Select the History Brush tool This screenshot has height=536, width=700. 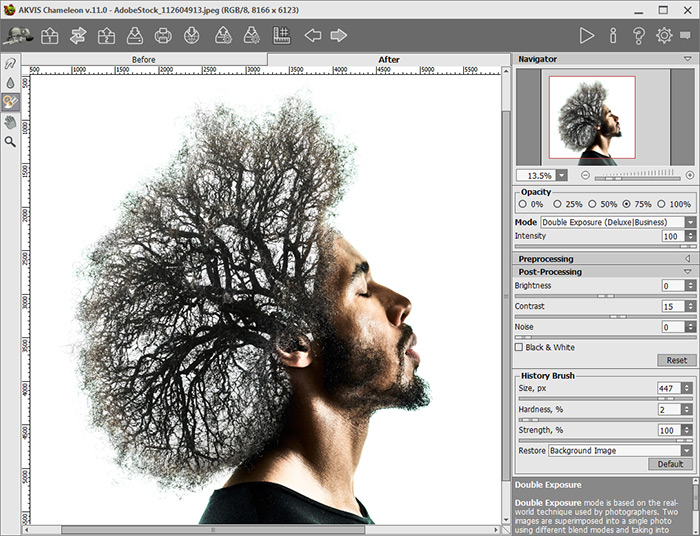pos(10,102)
